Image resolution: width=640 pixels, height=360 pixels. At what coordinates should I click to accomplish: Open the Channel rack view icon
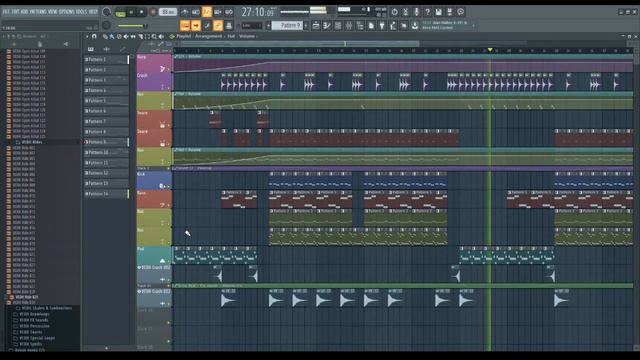pos(338,26)
